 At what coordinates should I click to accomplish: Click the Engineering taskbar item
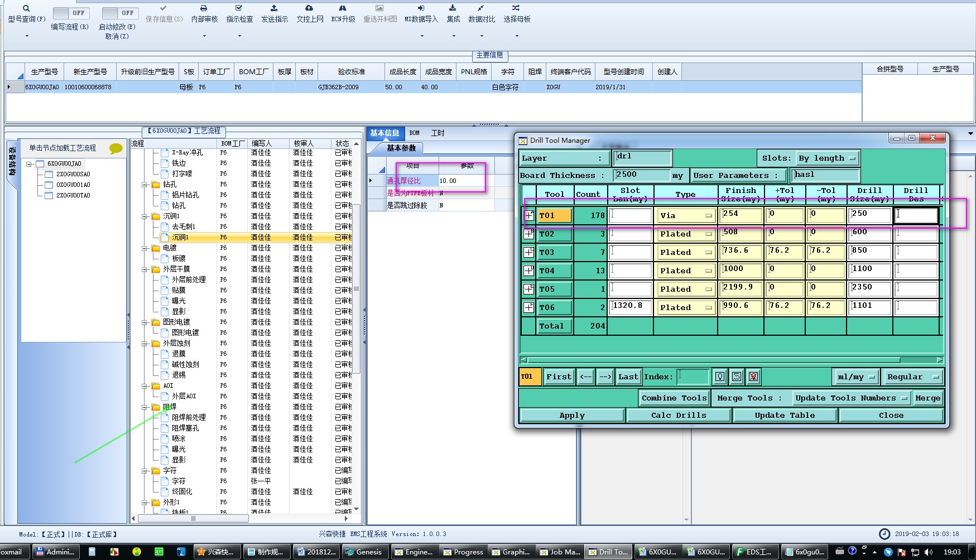[414, 552]
